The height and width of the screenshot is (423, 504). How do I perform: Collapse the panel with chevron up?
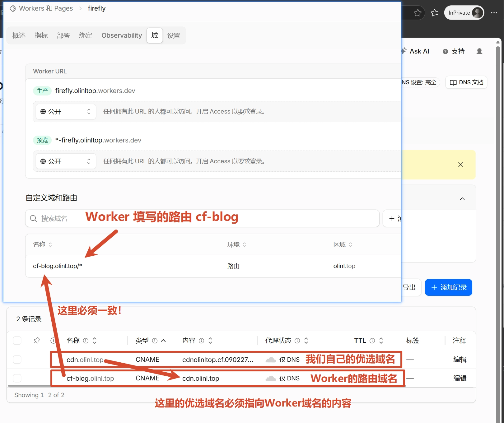pos(462,199)
